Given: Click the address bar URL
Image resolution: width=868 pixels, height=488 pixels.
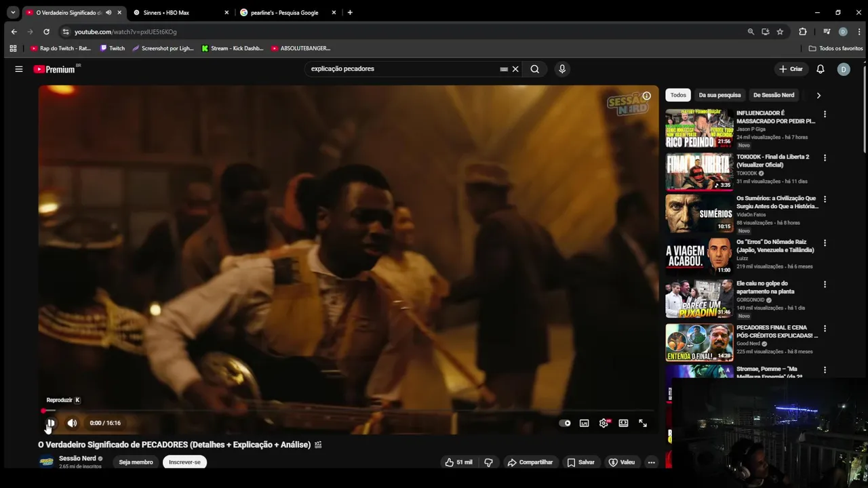Looking at the screenshot, I should pyautogui.click(x=125, y=32).
